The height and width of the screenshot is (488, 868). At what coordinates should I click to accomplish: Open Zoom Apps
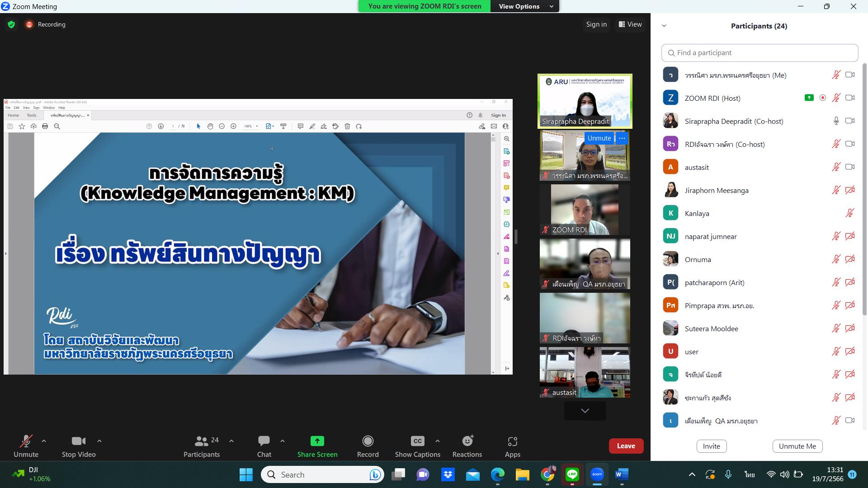pyautogui.click(x=513, y=446)
